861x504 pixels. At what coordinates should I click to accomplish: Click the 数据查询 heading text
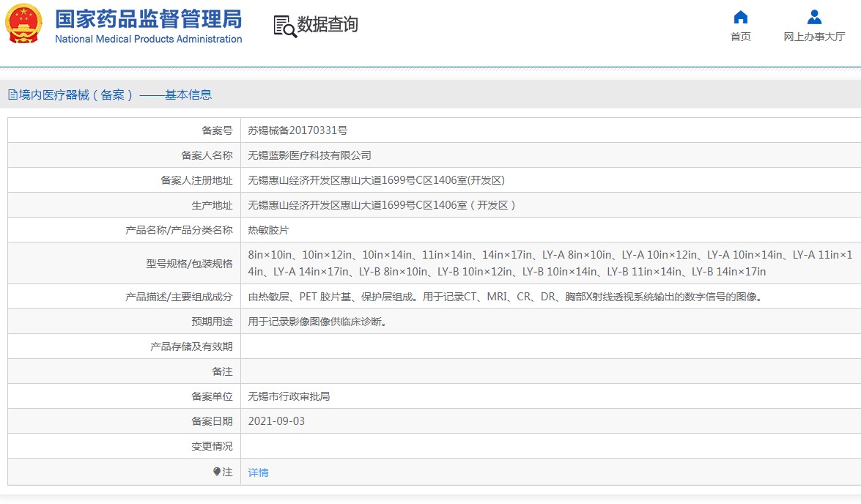click(x=328, y=25)
